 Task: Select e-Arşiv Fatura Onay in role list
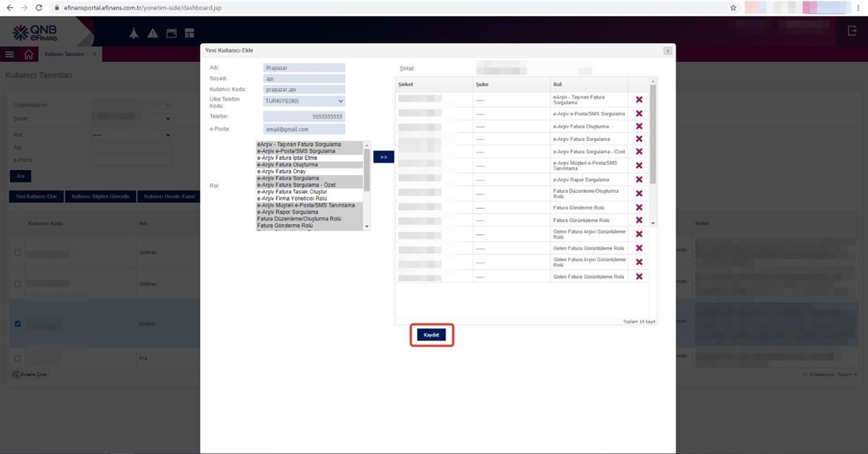tap(310, 171)
